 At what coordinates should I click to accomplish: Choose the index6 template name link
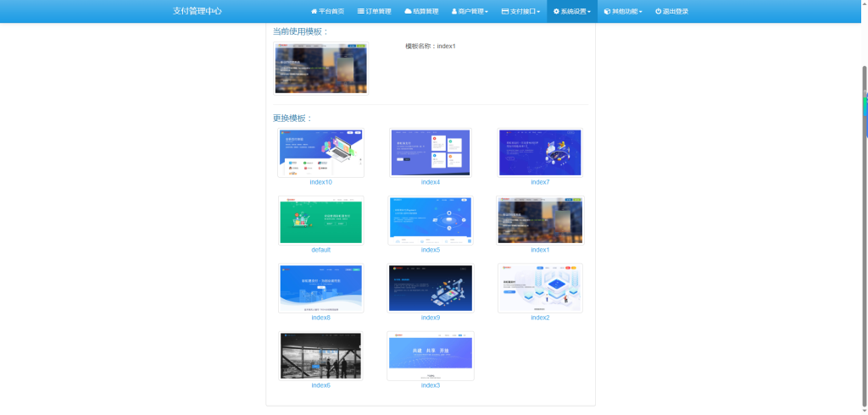coord(321,385)
